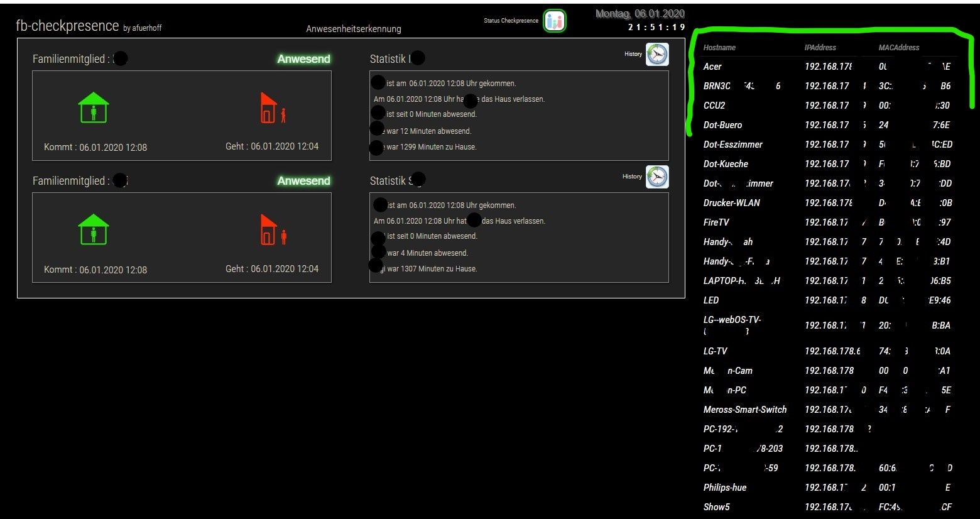Select the Dot-Kueche device row
This screenshot has height=519, width=980.
coord(828,164)
